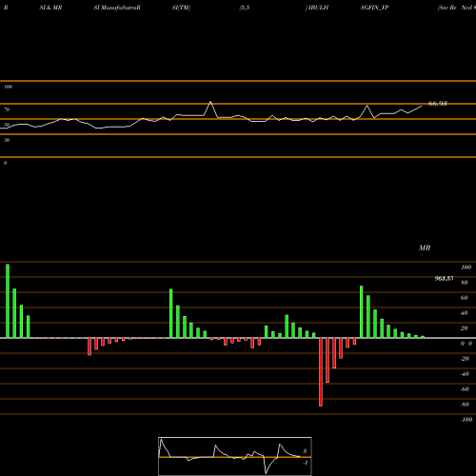This screenshot has width=476, height=476.
Task: Click the MR axis label -60
Action: (x=465, y=389)
